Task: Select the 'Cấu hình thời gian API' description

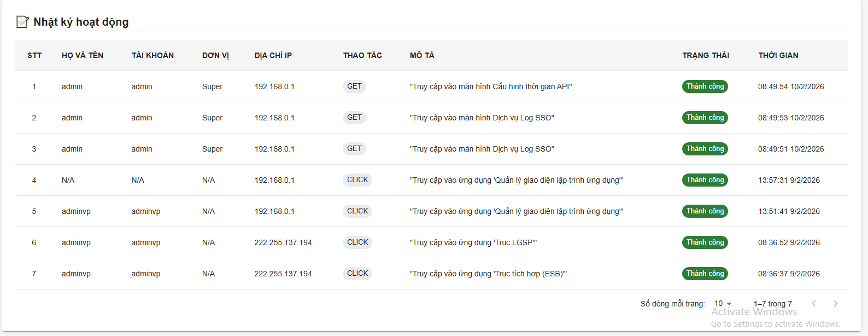Action: [x=490, y=86]
